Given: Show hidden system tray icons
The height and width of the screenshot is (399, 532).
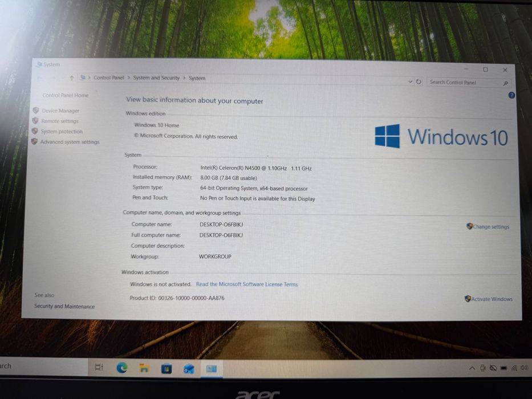Looking at the screenshot, I should pyautogui.click(x=472, y=368).
